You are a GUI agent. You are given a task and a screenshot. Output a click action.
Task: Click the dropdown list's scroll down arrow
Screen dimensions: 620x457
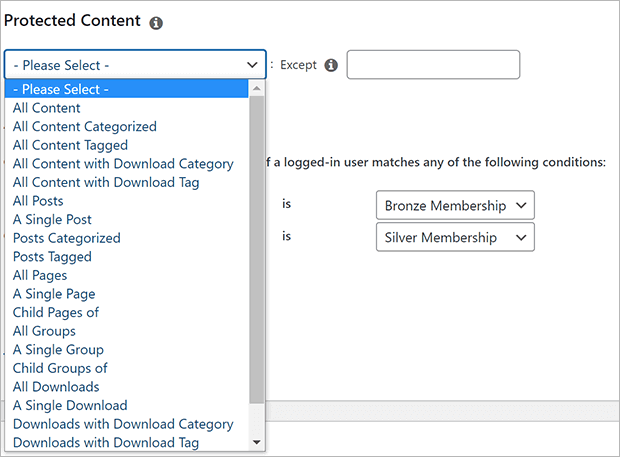click(257, 442)
